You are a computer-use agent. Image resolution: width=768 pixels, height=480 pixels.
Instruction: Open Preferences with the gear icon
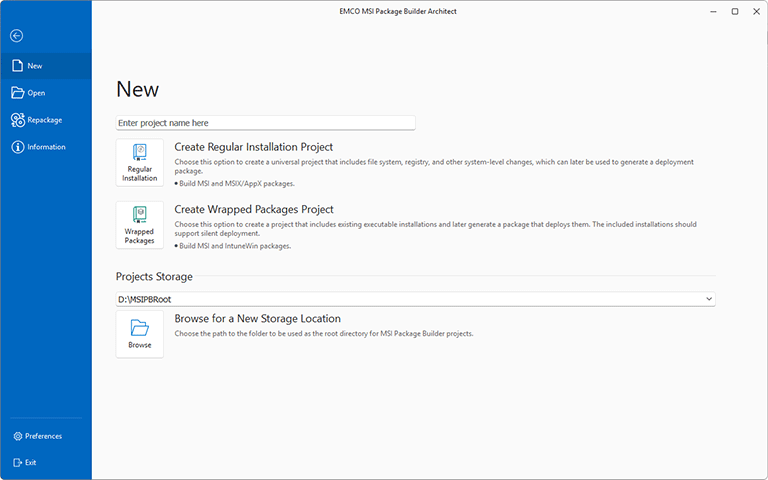pos(42,436)
